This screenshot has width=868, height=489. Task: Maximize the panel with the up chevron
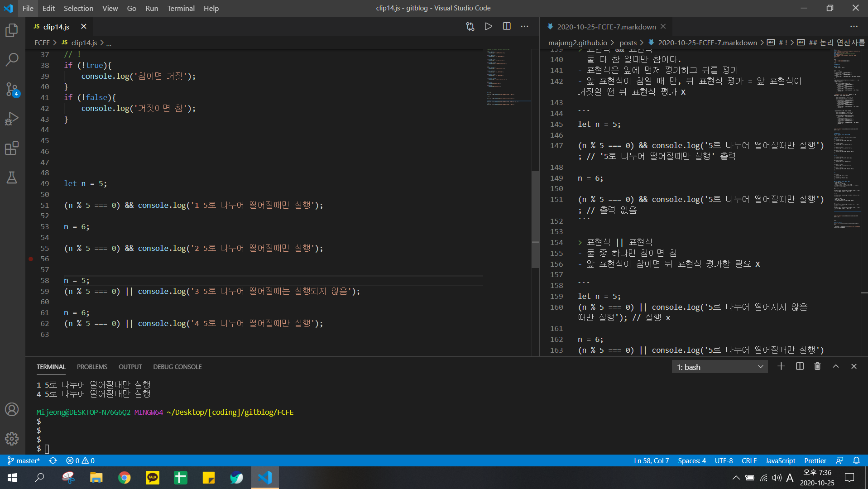point(836,367)
